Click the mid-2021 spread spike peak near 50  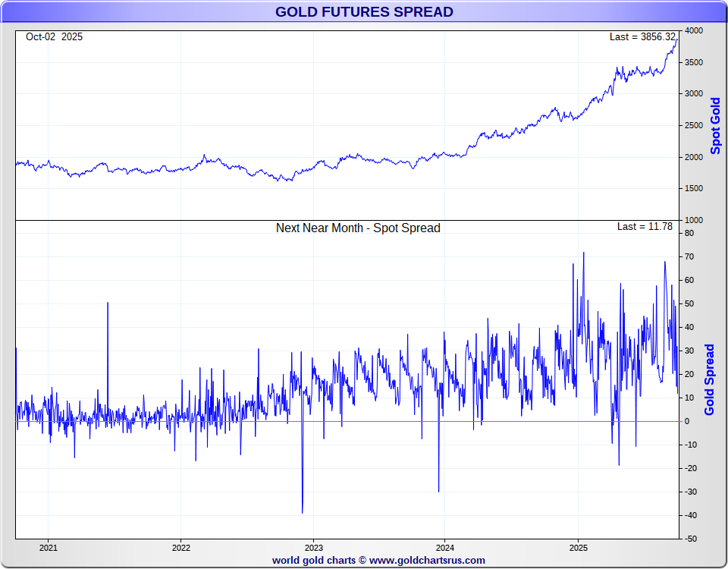pos(108,303)
